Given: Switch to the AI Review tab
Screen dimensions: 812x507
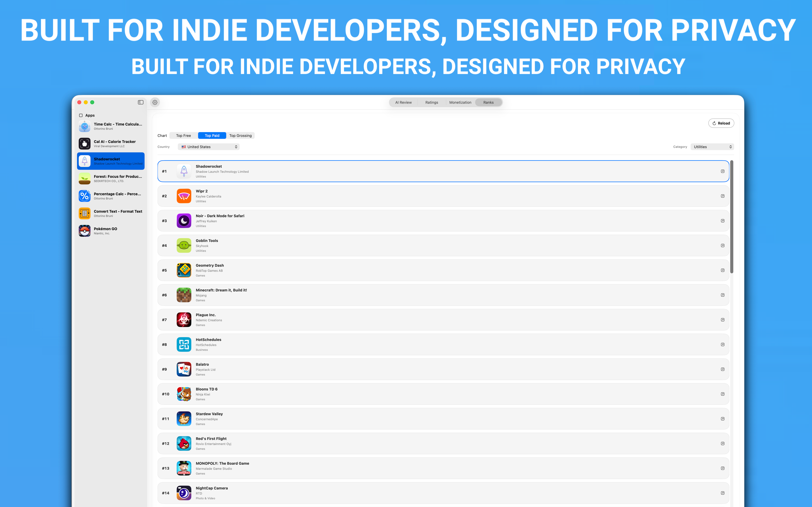Looking at the screenshot, I should tap(403, 103).
